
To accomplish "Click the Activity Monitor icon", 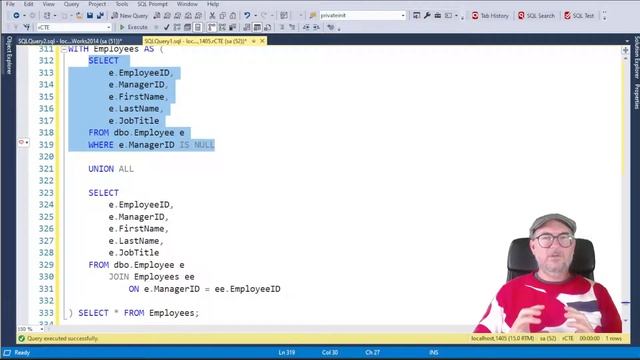I will click(284, 16).
